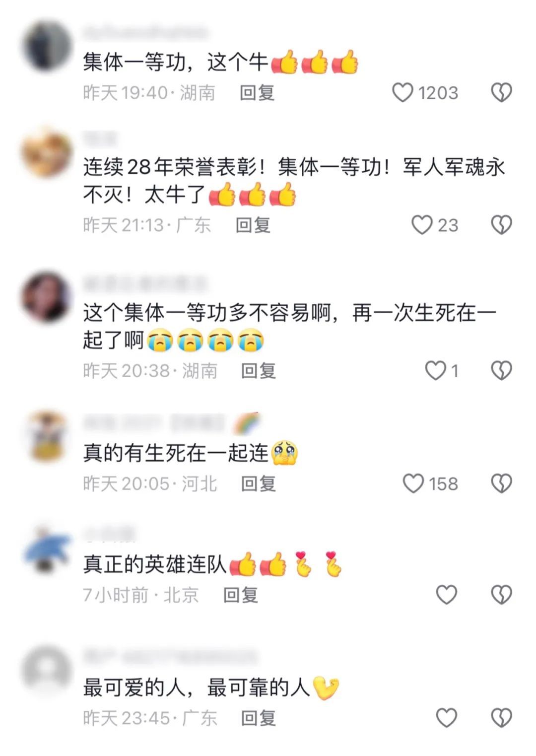Reply to the 昨天 21:13 广东 comment
Image resolution: width=536 pixels, height=756 pixels.
253,225
